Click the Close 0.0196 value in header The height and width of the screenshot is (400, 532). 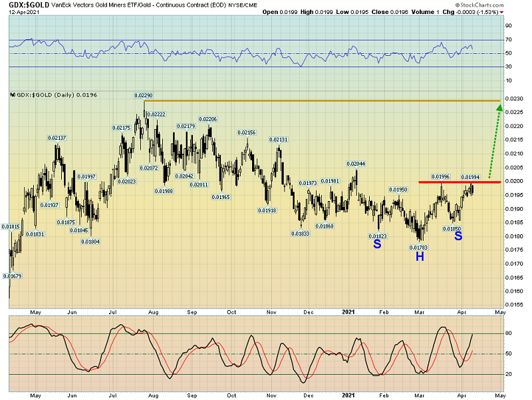pos(390,12)
